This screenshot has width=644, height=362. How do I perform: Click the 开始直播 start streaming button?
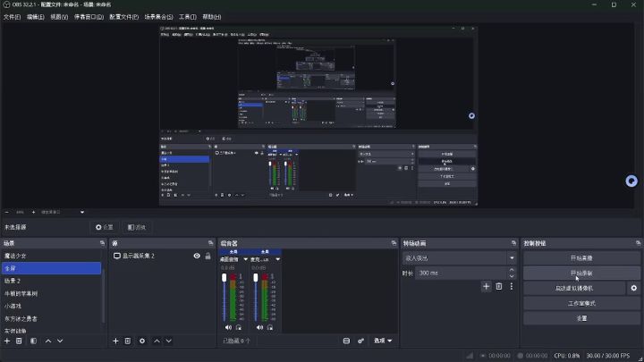click(581, 258)
